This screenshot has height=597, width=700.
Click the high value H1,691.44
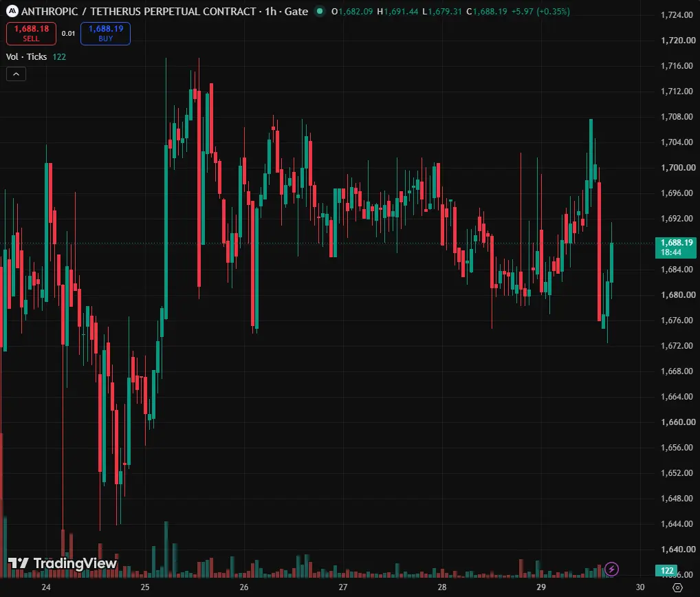coord(397,11)
